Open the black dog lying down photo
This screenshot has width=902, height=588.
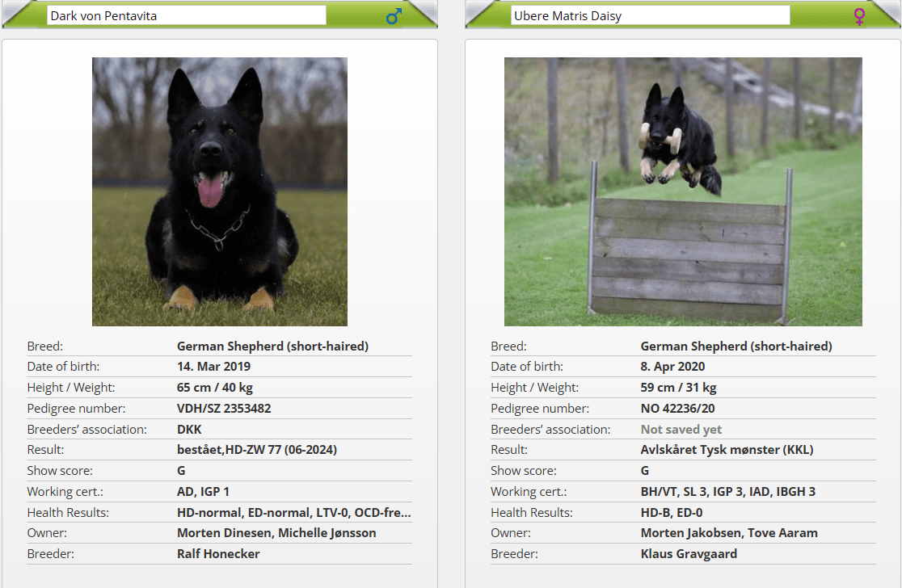coord(220,191)
